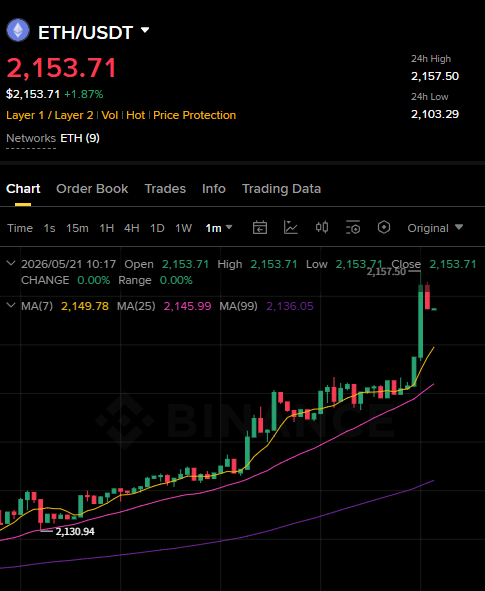Select the 1s interval
The image size is (485, 591).
(49, 228)
